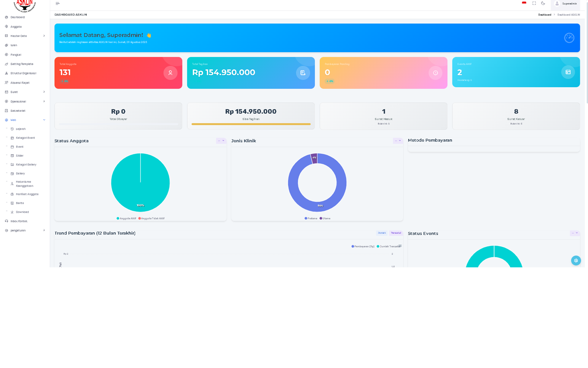Click the 96% Pratama donut slice
The image size is (588, 368).
click(x=317, y=207)
